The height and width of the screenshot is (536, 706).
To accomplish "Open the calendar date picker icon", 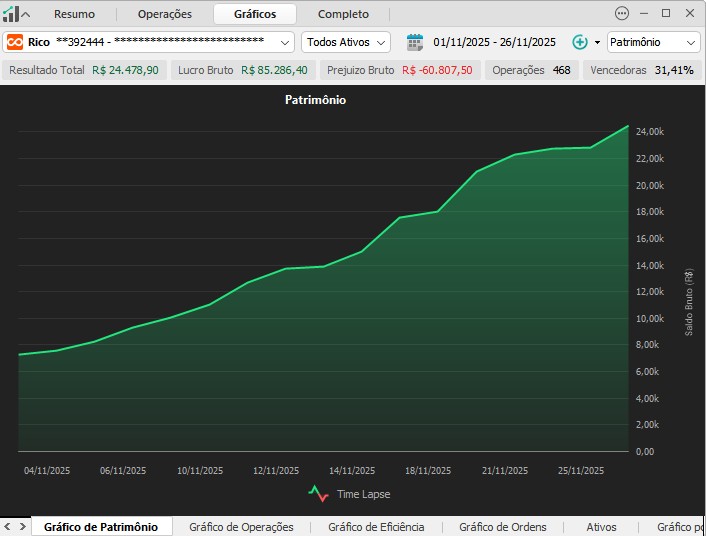I will click(x=415, y=42).
